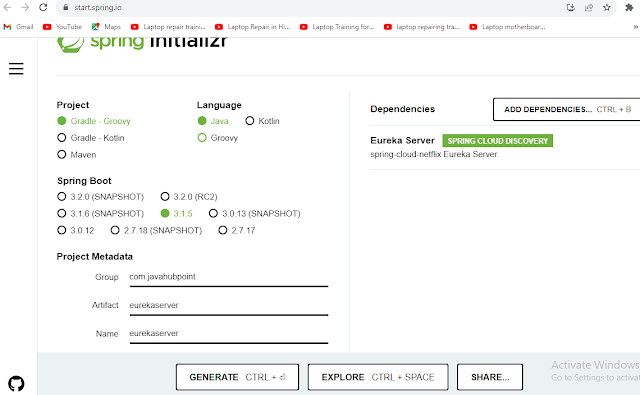Click the 'spring-cloud-netflix Eureka Server' description

click(x=434, y=154)
